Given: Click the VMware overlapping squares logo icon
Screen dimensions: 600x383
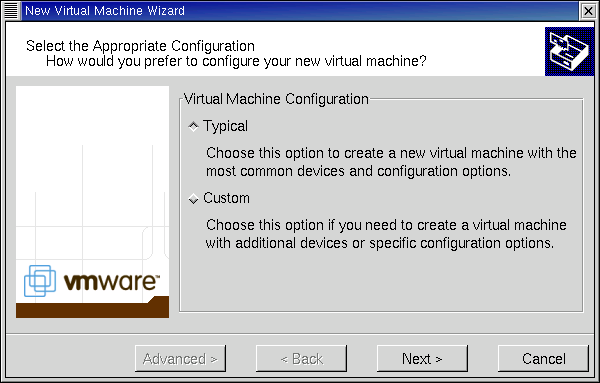Looking at the screenshot, I should pyautogui.click(x=40, y=281).
